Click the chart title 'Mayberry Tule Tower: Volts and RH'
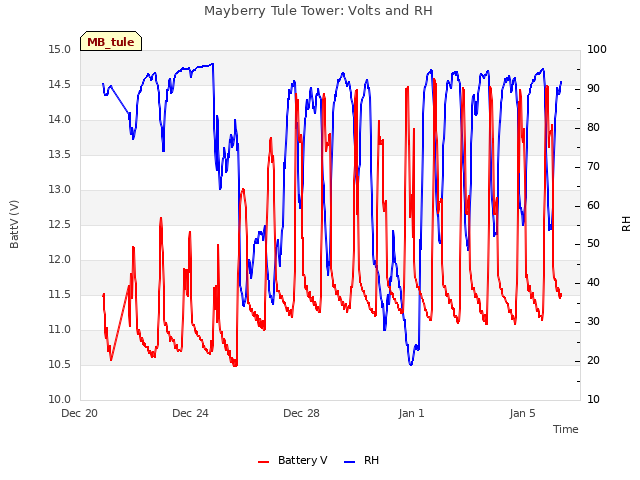The width and height of the screenshot is (640, 480). click(x=318, y=11)
